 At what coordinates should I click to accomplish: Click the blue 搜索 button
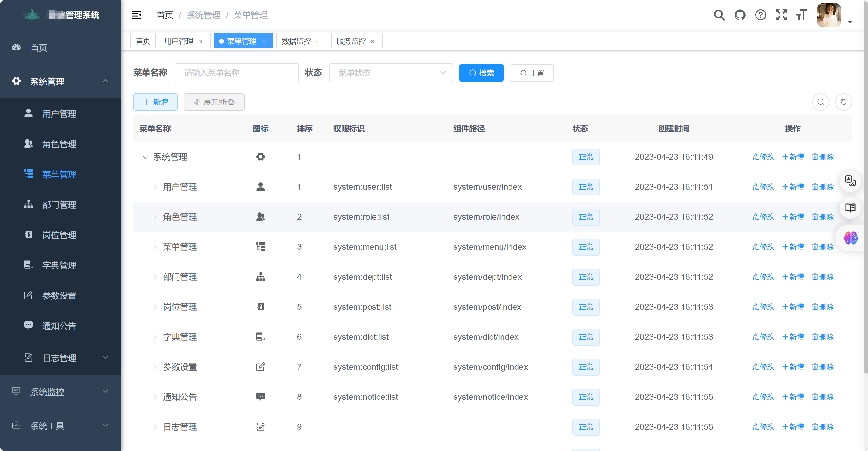point(481,73)
